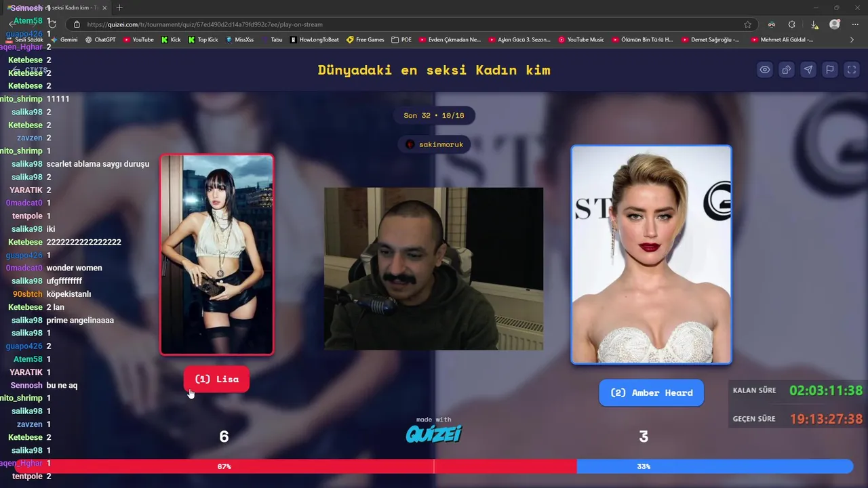This screenshot has width=868, height=488.
Task: Open the Tabu bookmark
Action: click(x=272, y=40)
